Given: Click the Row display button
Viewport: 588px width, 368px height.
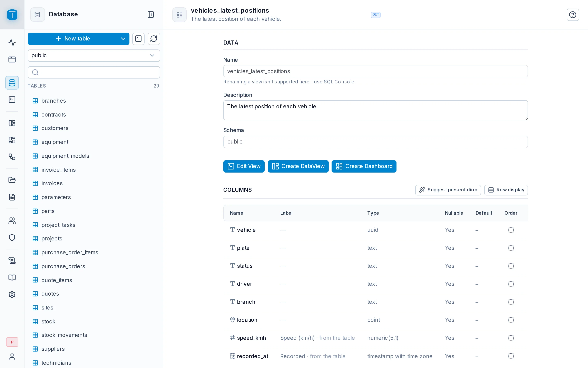Looking at the screenshot, I should coord(506,190).
